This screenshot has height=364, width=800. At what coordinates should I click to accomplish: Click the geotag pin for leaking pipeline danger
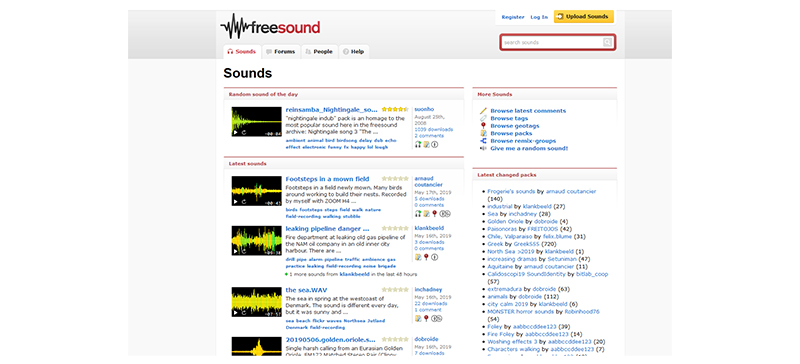pos(426,257)
